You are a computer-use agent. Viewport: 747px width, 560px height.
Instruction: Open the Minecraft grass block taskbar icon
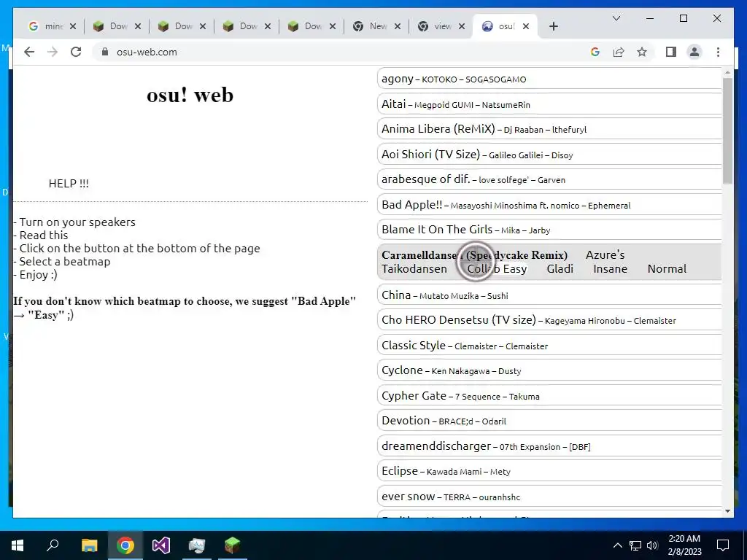pyautogui.click(x=233, y=545)
